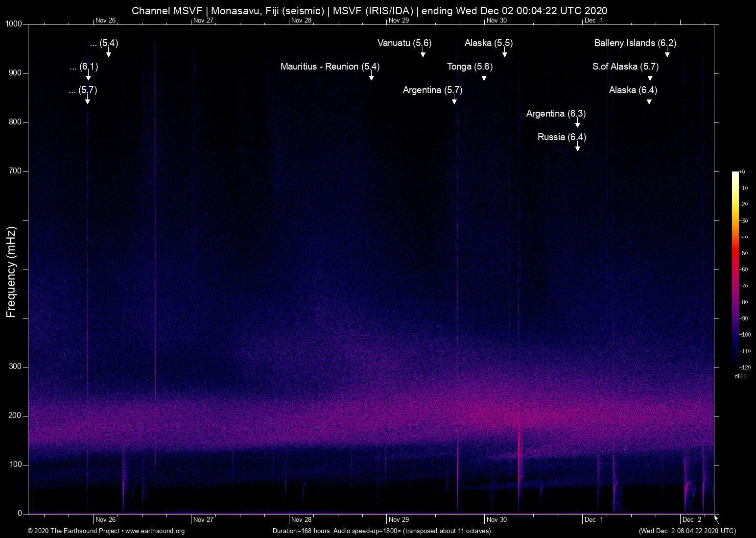The image size is (756, 538).
Task: Click the arrow marker under Alaska (6.4)
Action: click(649, 100)
